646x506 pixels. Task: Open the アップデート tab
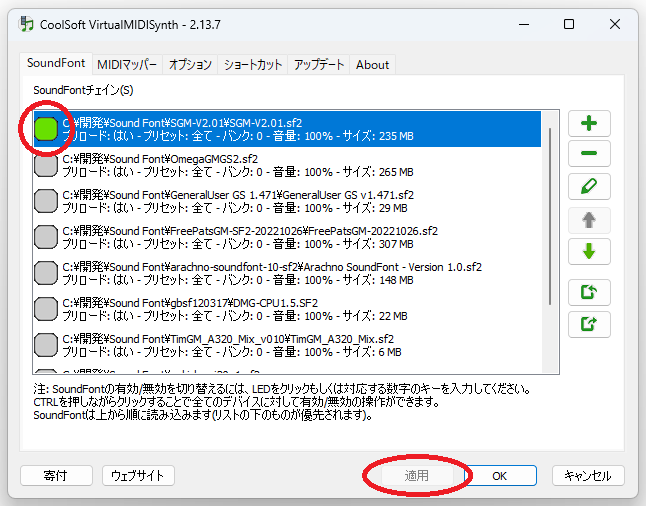coord(318,65)
